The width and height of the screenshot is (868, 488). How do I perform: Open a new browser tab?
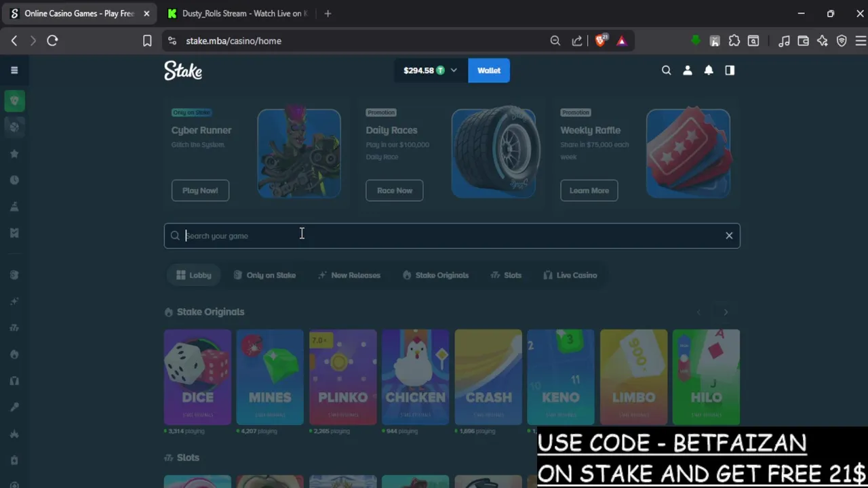point(328,14)
